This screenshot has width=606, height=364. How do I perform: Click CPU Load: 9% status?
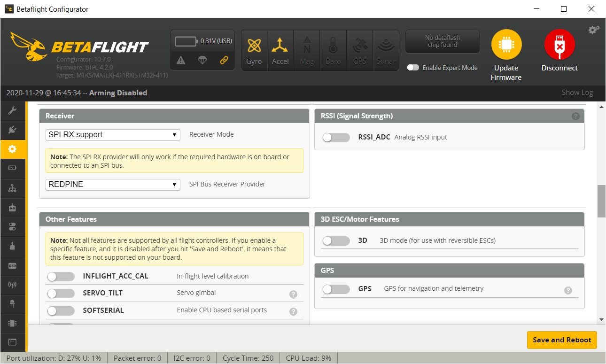[309, 358]
